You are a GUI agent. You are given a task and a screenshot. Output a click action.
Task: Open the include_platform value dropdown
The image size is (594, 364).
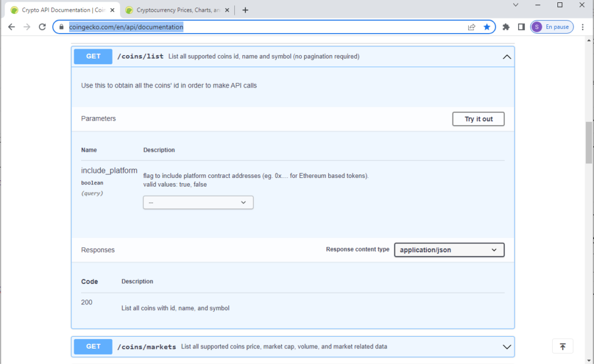pos(198,202)
